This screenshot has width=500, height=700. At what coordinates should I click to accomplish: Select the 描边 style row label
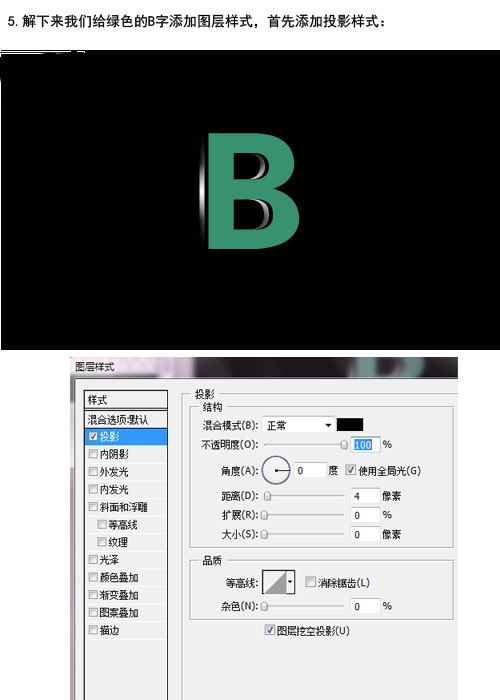coord(109,630)
